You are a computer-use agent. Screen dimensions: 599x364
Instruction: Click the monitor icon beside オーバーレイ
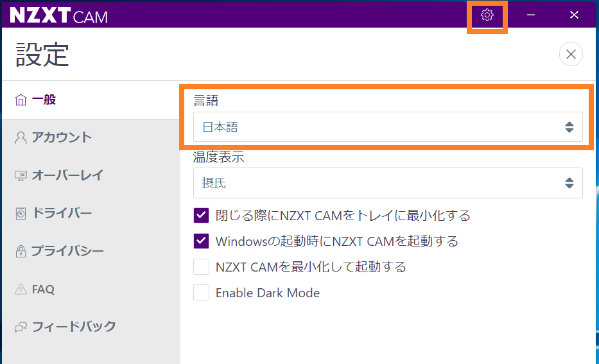click(x=21, y=176)
